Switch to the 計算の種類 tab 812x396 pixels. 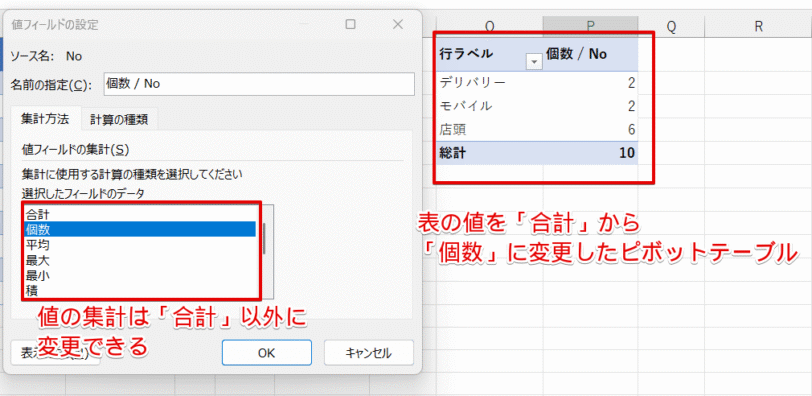tap(119, 119)
